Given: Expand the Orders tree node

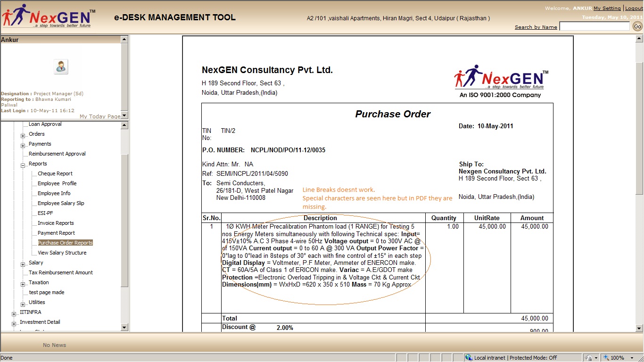Looking at the screenshot, I should 23,136.
